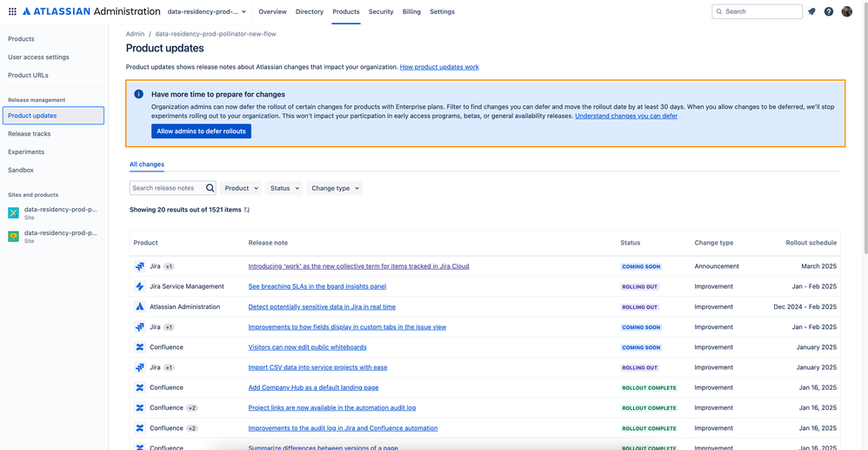Click the Confluence icon in Visitors whiteboards row
The image size is (868, 450).
[x=139, y=347]
